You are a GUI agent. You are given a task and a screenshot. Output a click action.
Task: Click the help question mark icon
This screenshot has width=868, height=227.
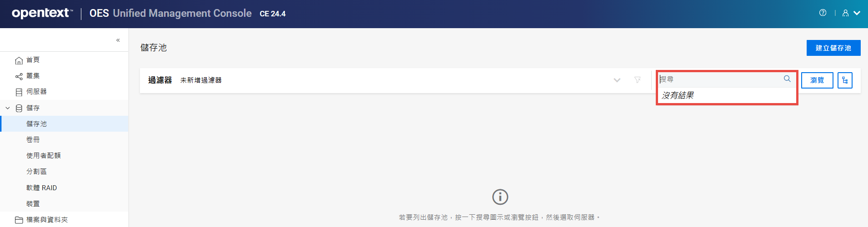click(823, 13)
